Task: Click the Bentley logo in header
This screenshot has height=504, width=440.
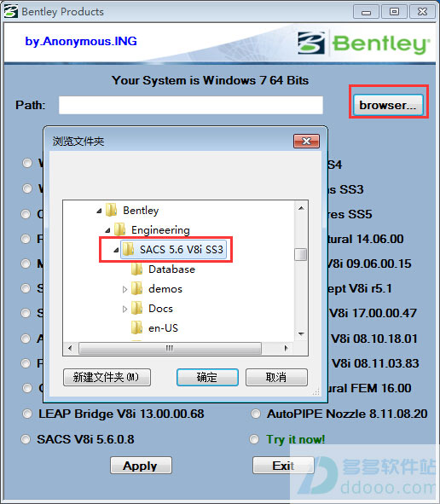Action: 364,43
